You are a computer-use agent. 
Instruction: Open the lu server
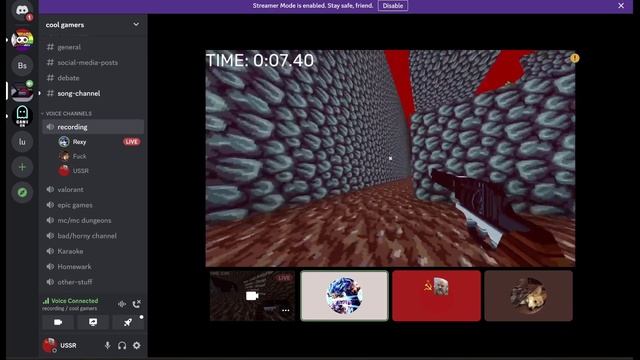click(x=22, y=142)
